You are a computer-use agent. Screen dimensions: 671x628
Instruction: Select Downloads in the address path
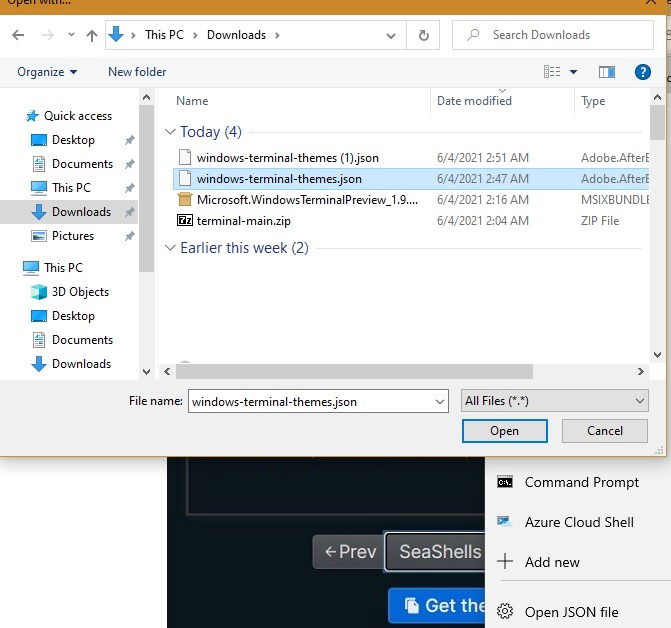pos(236,35)
